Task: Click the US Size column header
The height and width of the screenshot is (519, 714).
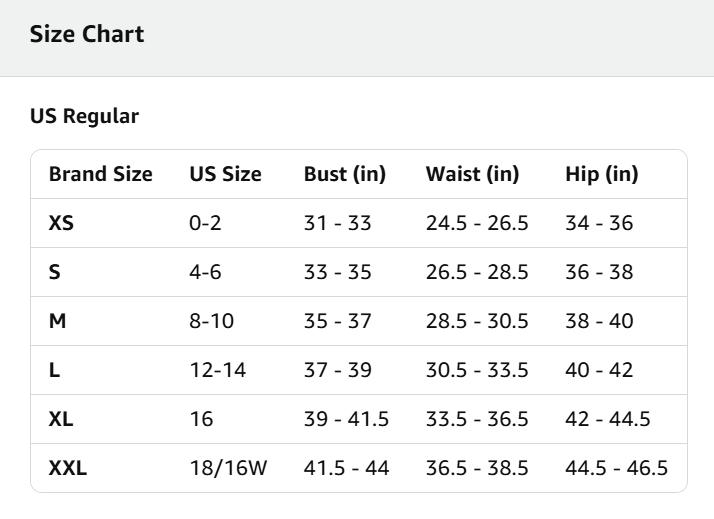Action: [225, 174]
